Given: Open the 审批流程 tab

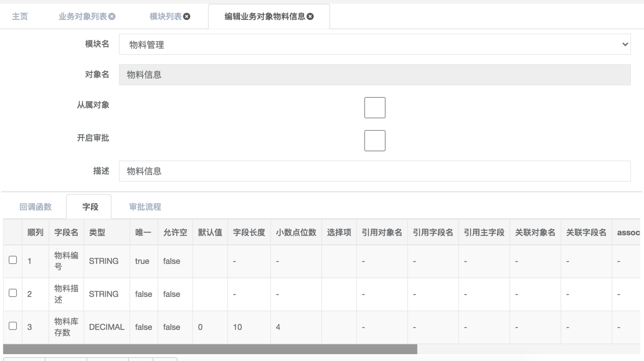Looking at the screenshot, I should (145, 207).
